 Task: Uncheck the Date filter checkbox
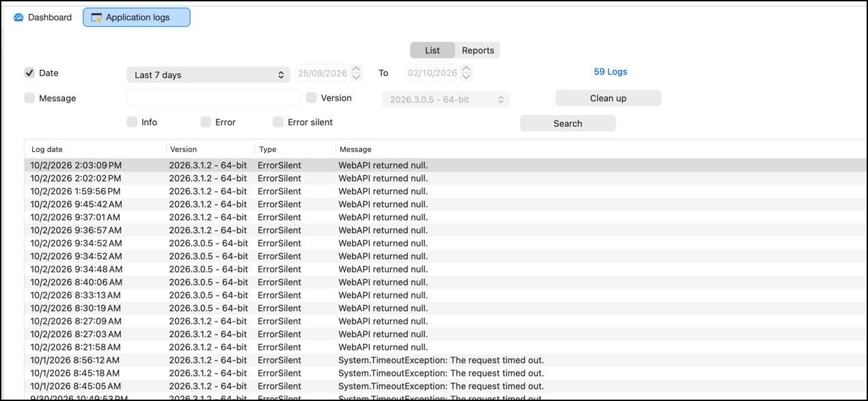click(29, 73)
